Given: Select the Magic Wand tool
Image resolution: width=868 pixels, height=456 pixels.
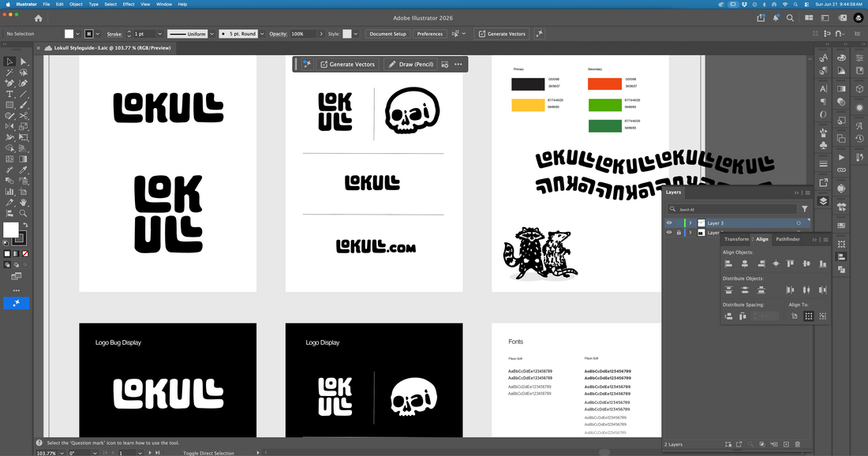Looking at the screenshot, I should click(x=9, y=73).
